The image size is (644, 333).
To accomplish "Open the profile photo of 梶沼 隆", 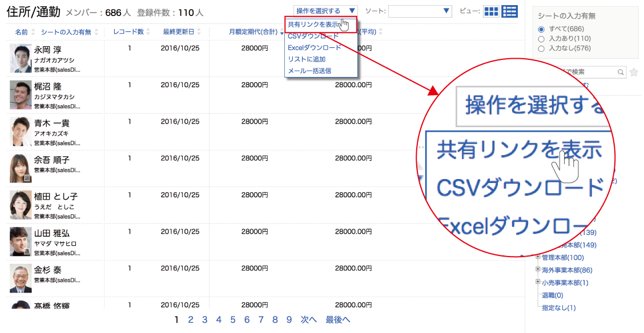I will click(21, 95).
